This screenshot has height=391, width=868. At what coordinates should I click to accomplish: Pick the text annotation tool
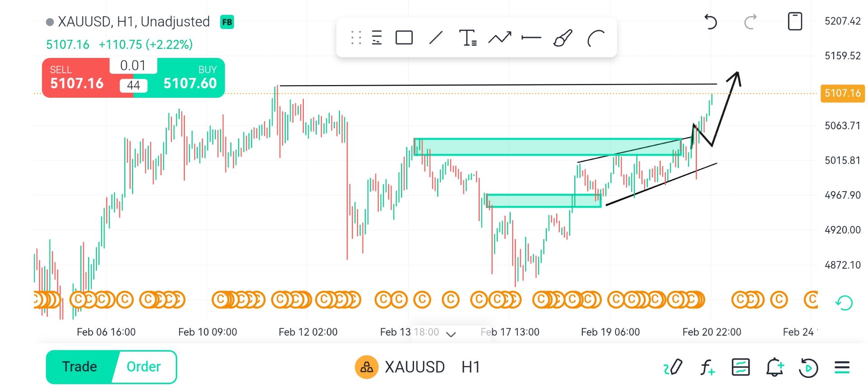point(467,38)
